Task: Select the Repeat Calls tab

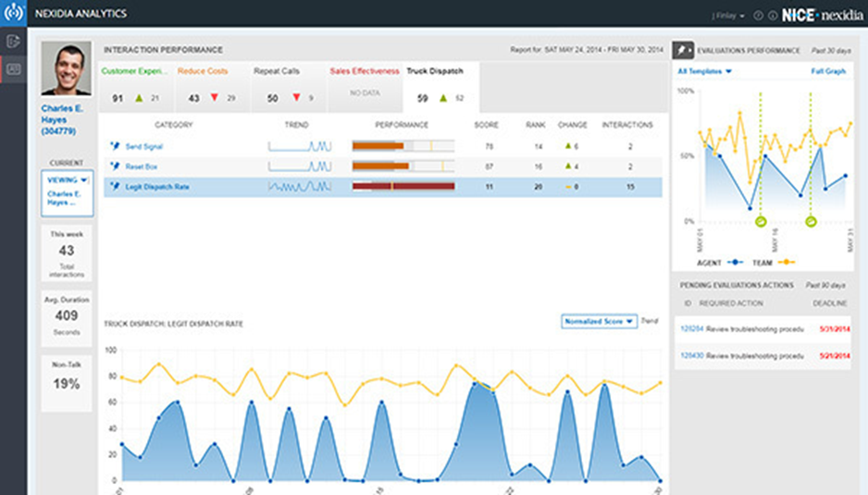Action: pos(289,87)
